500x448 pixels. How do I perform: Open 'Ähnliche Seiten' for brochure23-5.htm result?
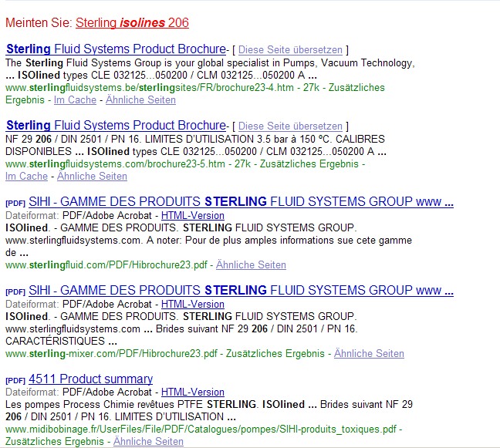click(92, 177)
